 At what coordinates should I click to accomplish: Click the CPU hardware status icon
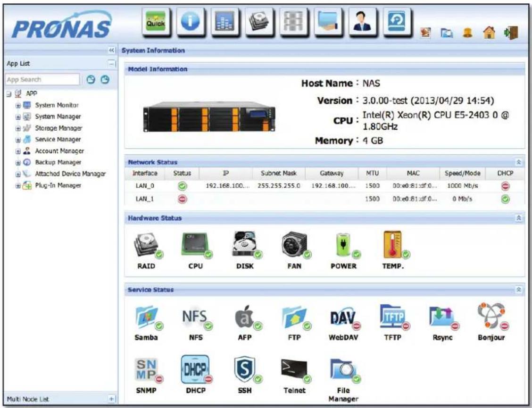[196, 245]
